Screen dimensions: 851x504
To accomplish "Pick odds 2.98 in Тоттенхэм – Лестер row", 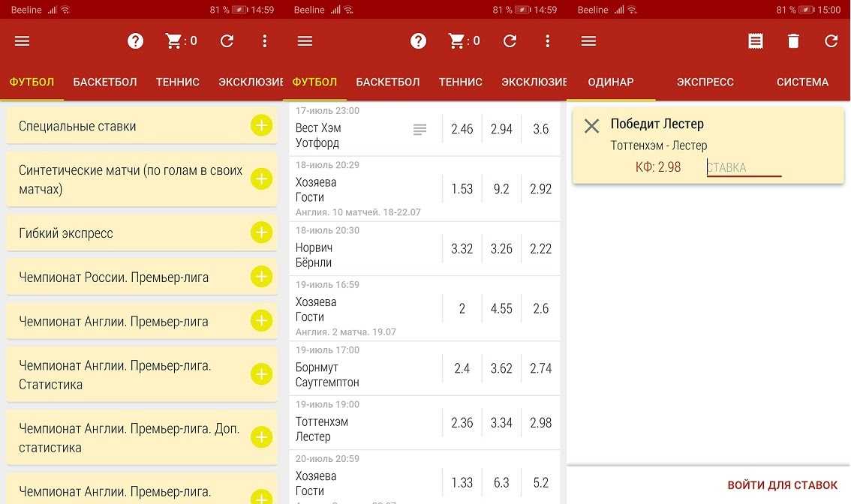I will [x=540, y=422].
